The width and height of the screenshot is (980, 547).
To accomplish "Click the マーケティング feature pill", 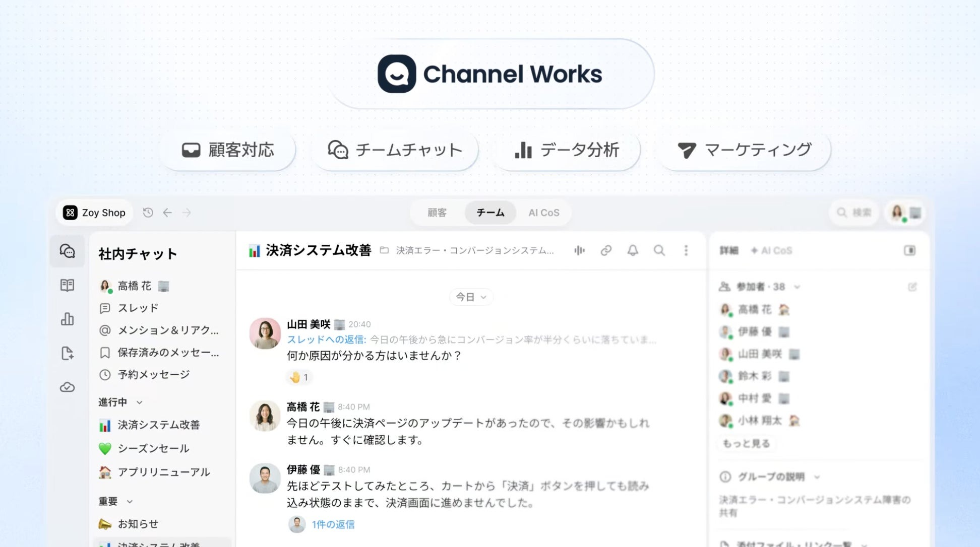I will 744,150.
